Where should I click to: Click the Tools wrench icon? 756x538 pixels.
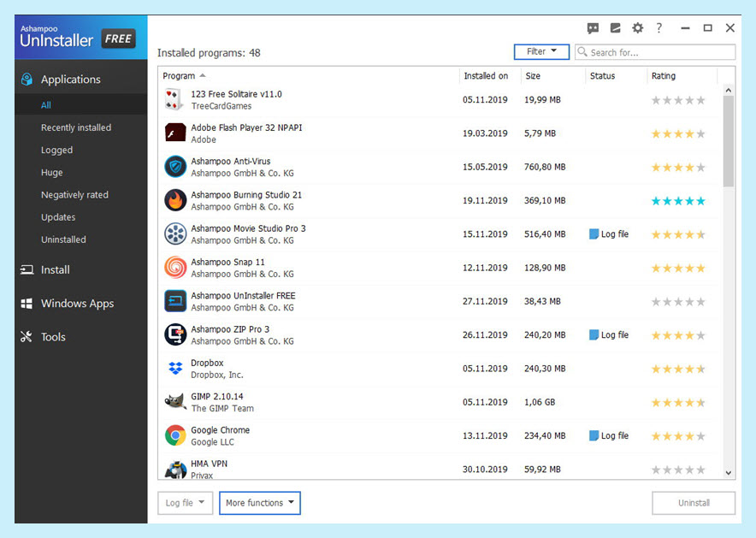[x=27, y=336]
